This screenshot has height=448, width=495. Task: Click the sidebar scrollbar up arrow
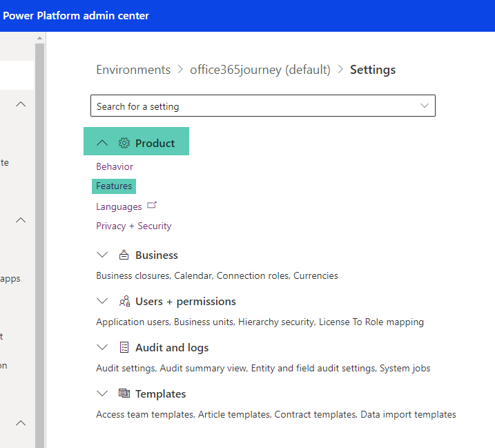coord(39,38)
